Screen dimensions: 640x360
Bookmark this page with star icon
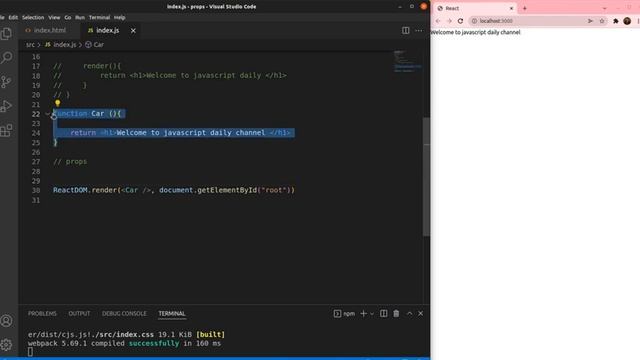602,21
